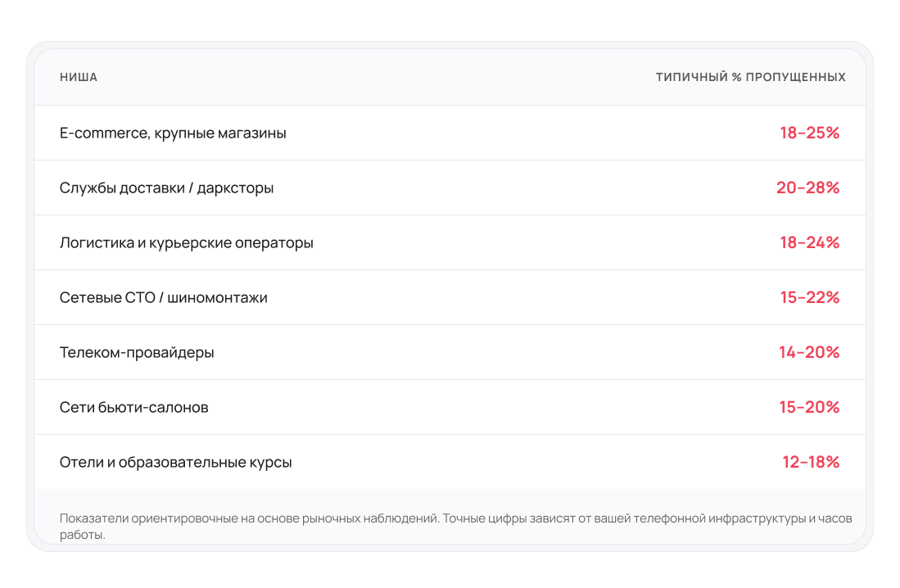Select the Службы доставки / дарксторы label
Viewport: 900px width, 588px height.
166,188
